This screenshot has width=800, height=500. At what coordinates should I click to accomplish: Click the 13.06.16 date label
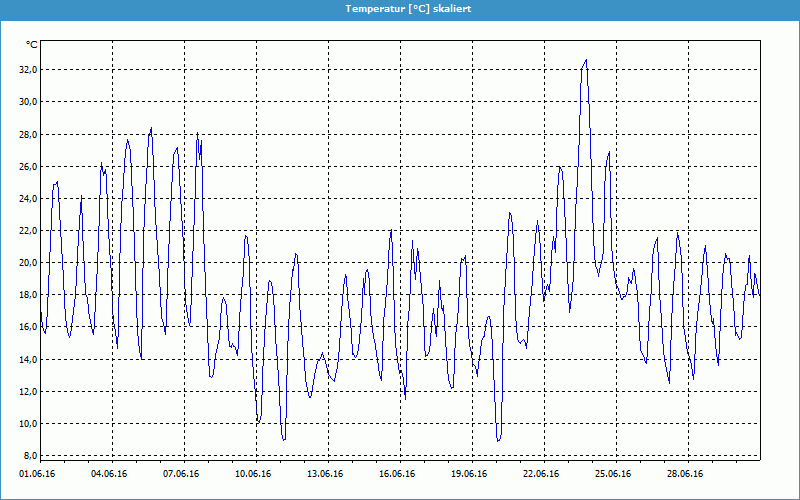[325, 474]
